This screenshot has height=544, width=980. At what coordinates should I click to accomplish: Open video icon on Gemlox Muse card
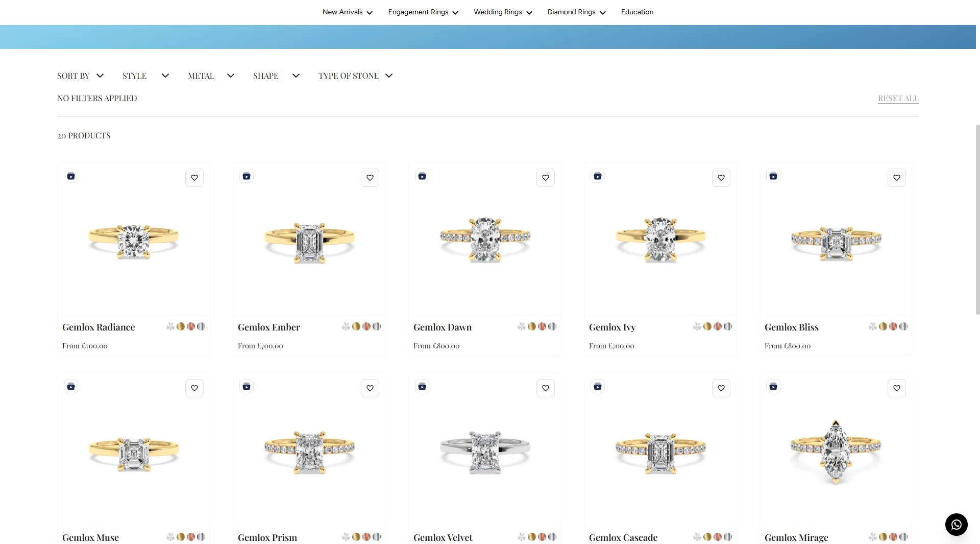coord(71,387)
